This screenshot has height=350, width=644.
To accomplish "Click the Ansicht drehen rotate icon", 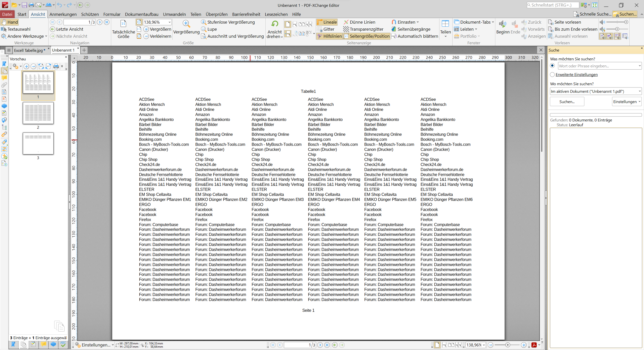I will (x=275, y=24).
